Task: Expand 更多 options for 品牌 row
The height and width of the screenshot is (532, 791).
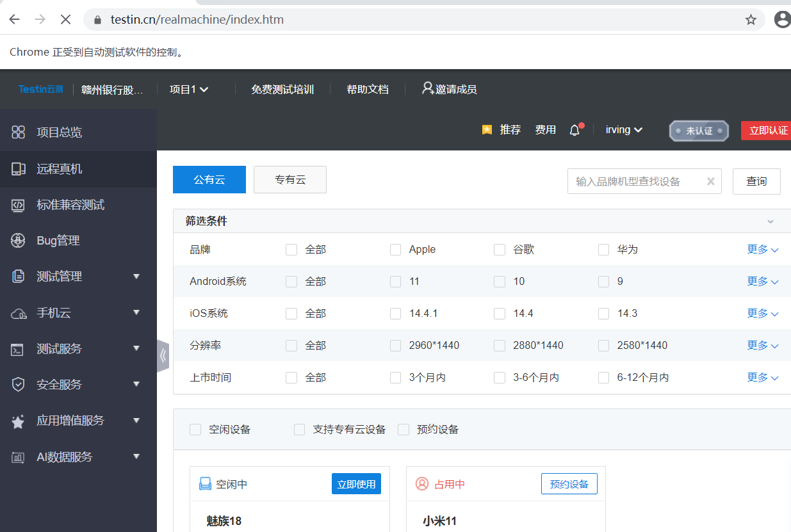Action: click(x=762, y=249)
